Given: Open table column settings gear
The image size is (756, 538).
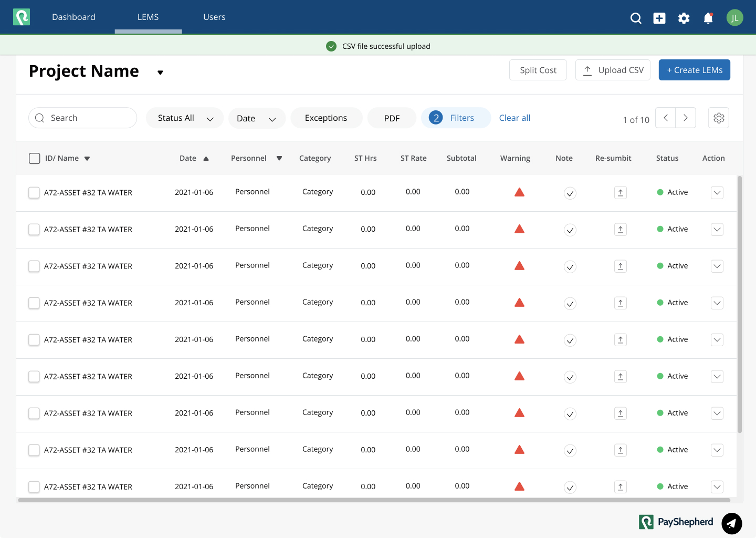Looking at the screenshot, I should point(719,118).
